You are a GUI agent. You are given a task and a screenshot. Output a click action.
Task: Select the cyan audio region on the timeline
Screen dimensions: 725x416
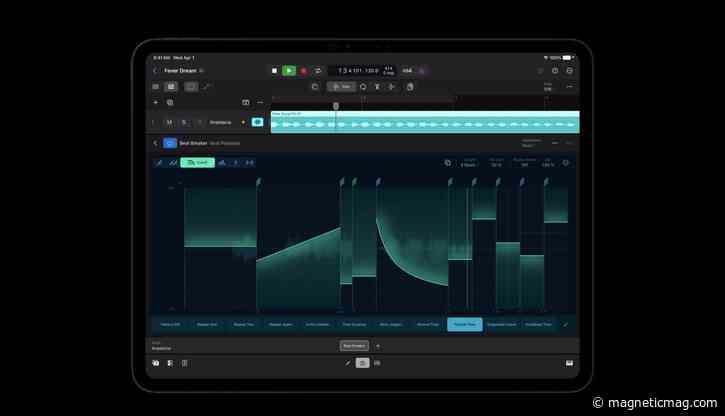tap(425, 122)
